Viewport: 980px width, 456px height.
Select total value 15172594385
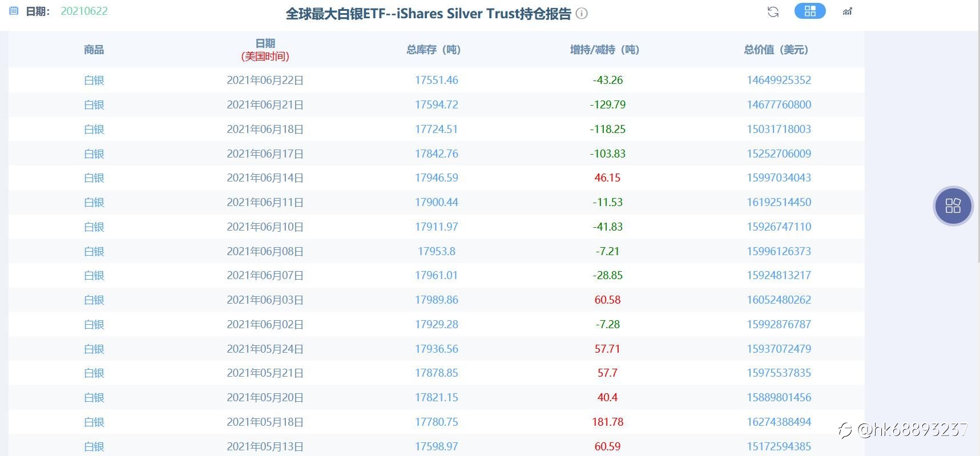[x=779, y=446]
